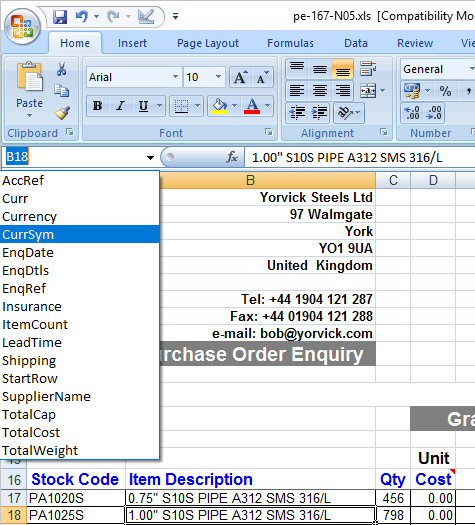Screen dimensions: 475x525
Task: Select the row 17 header
Action: (x=14, y=498)
